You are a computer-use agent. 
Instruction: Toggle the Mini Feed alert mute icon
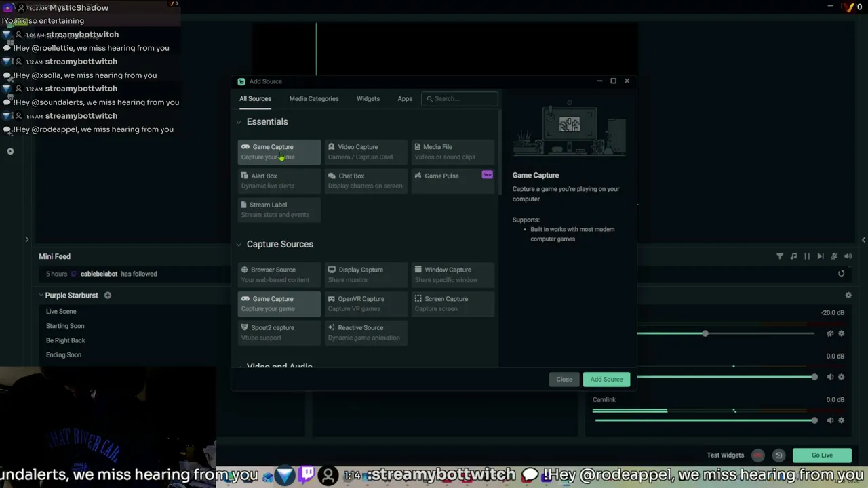pos(834,256)
